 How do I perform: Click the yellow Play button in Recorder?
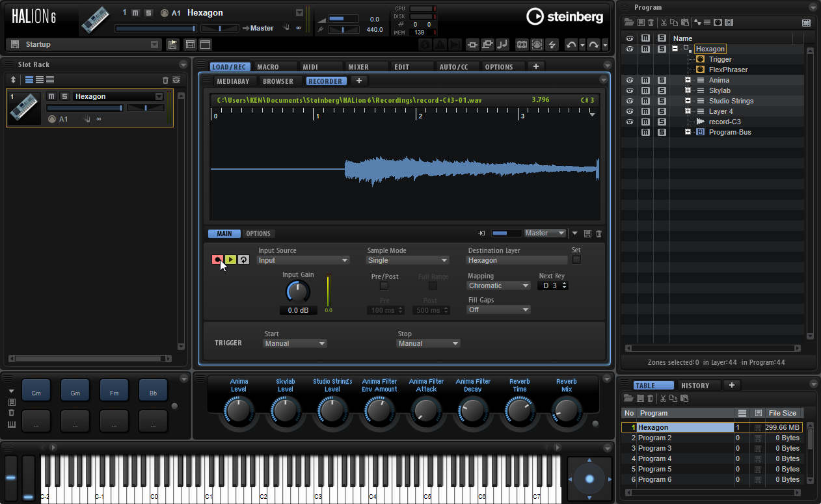230,259
